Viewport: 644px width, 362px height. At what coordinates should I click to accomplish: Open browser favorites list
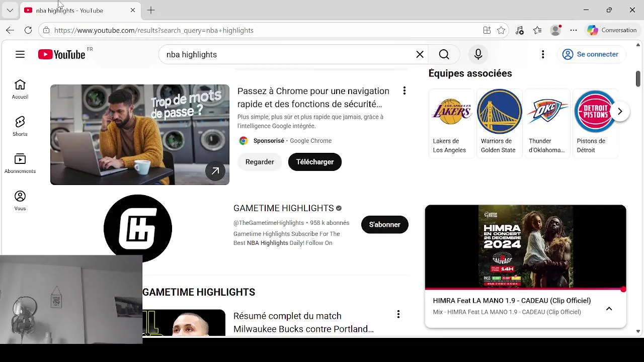pos(537,30)
